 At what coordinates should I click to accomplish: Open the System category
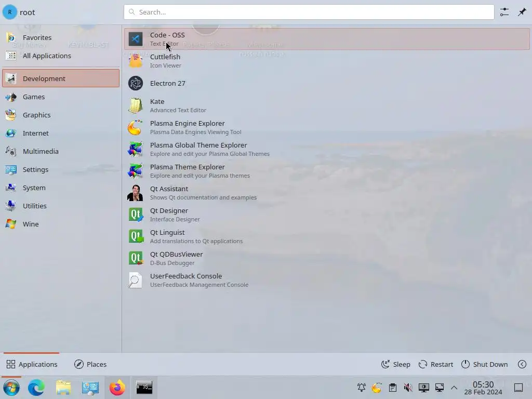(61, 188)
